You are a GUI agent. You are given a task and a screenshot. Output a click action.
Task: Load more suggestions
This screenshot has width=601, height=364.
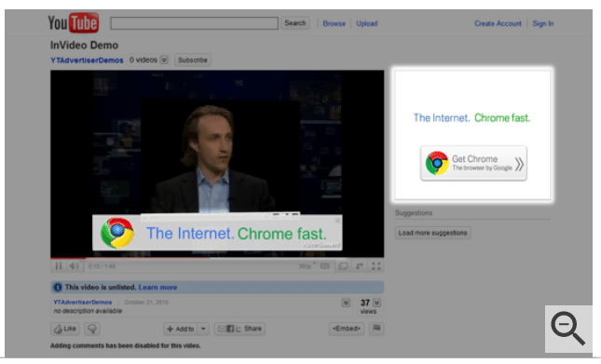(x=432, y=233)
